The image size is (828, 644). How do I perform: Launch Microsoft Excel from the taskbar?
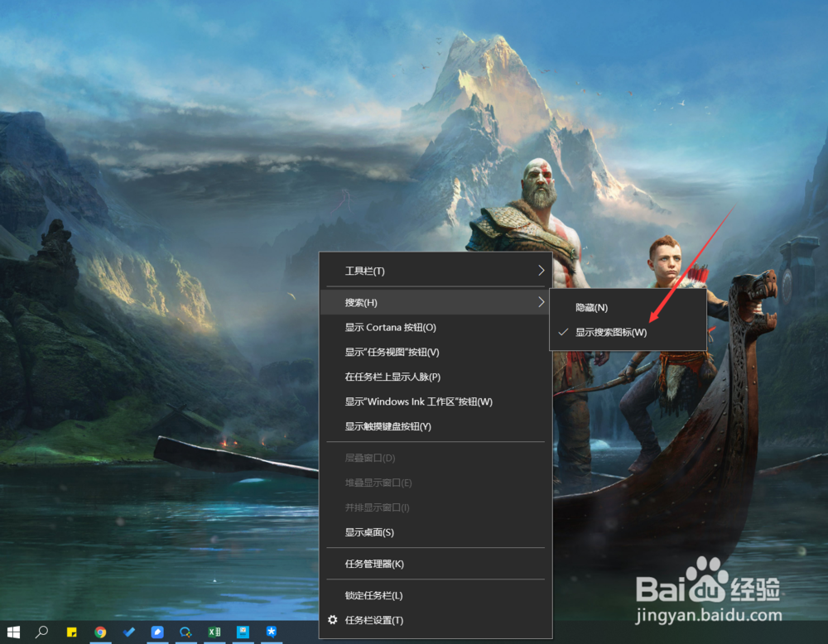[x=214, y=632]
